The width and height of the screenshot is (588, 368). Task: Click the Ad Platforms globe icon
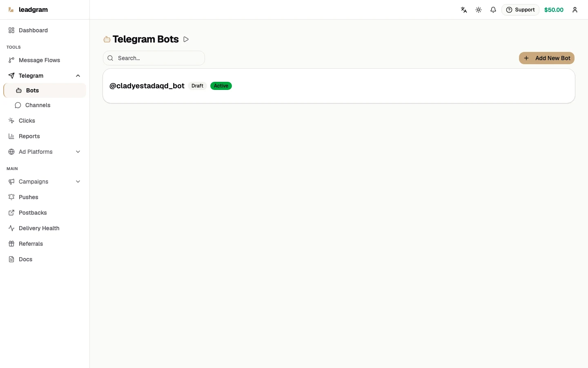pyautogui.click(x=11, y=152)
